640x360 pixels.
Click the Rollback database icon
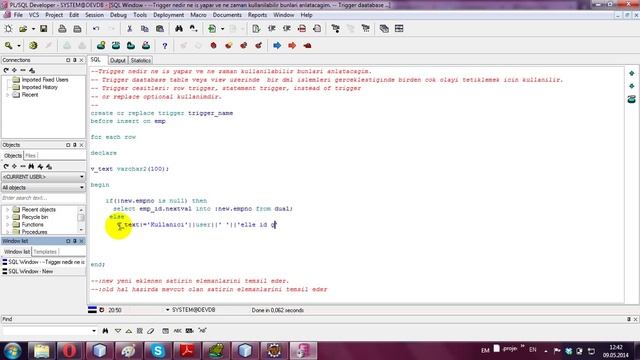pyautogui.click(x=82, y=45)
